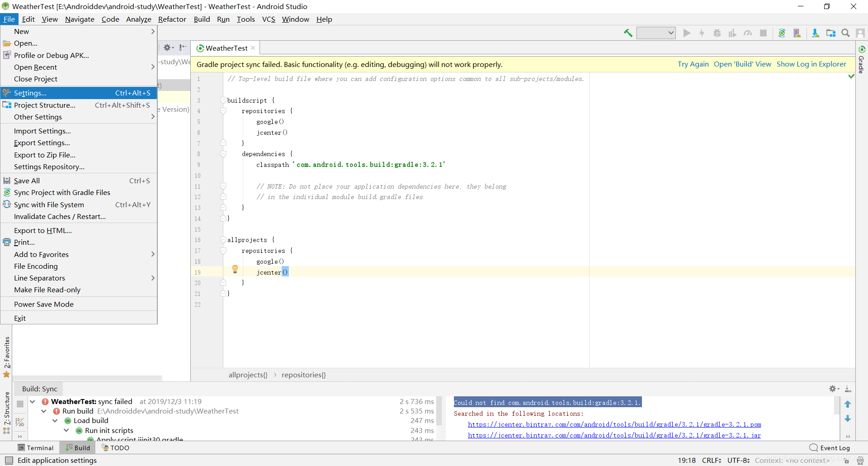Collapse Run init scripts node
This screenshot has height=466, width=868.
pyautogui.click(x=66, y=430)
